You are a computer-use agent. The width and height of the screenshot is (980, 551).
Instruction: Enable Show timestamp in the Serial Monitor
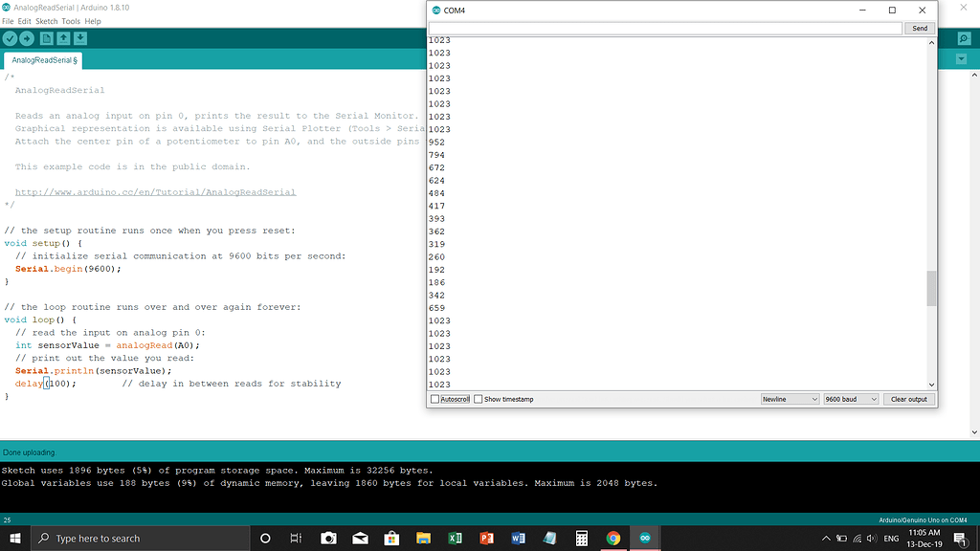[x=476, y=399]
